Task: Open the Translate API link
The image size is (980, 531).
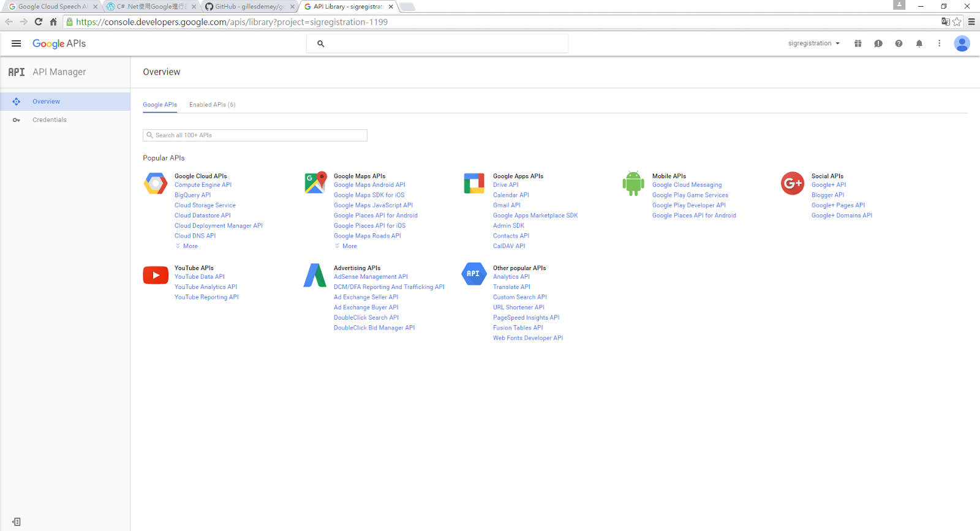Action: 511,287
